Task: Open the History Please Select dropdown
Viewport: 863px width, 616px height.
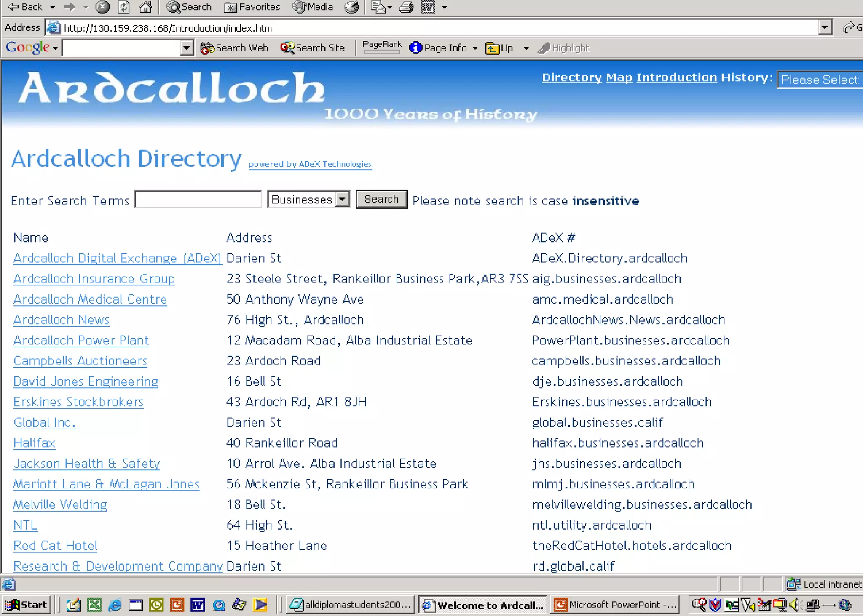Action: (819, 80)
